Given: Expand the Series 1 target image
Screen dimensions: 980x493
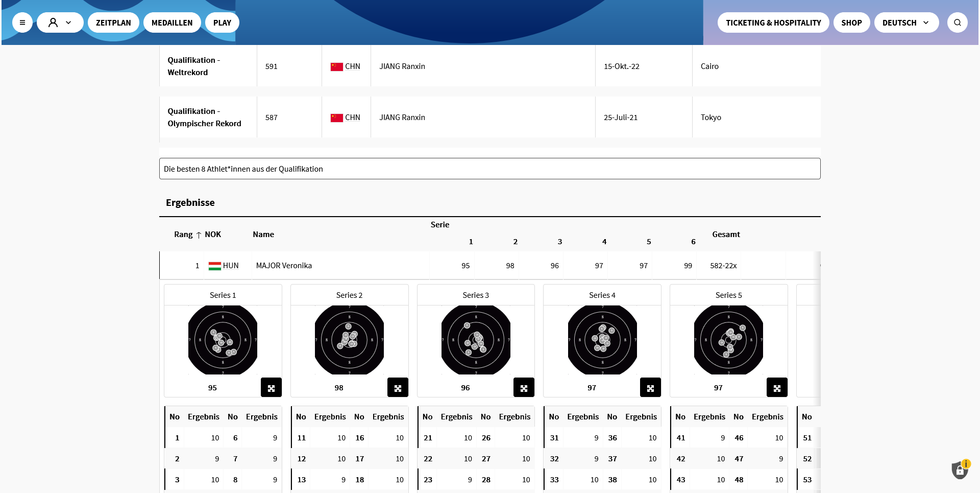Looking at the screenshot, I should point(271,388).
